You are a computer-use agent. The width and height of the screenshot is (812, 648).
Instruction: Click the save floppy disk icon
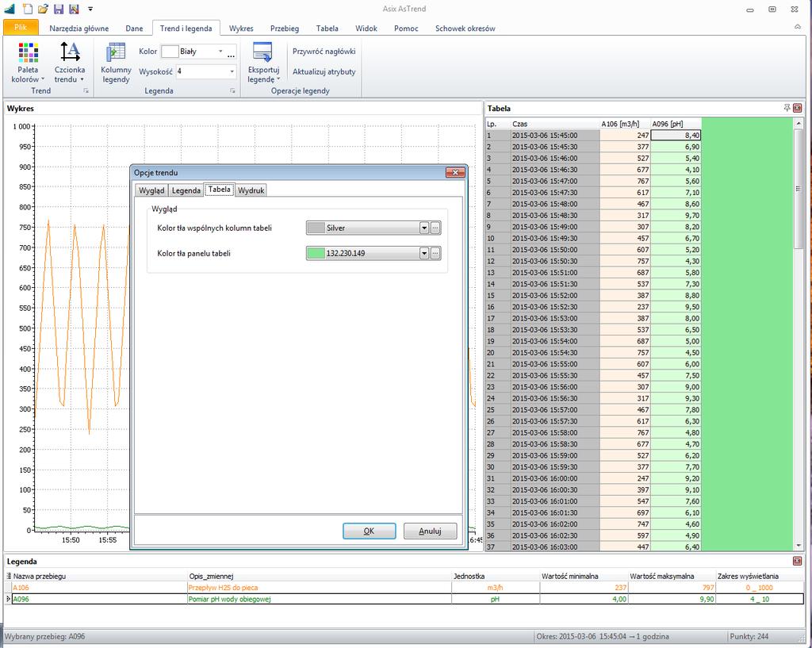(59, 8)
